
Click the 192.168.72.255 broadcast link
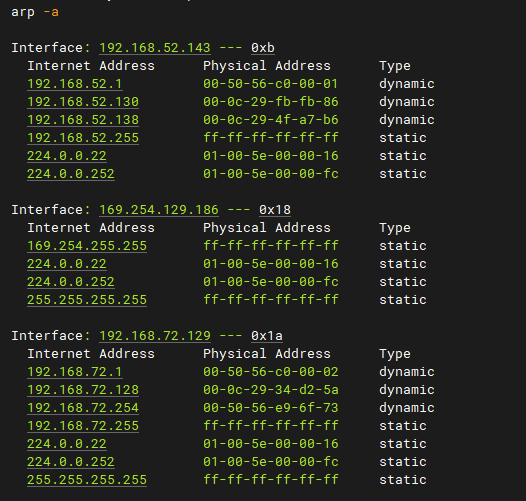pos(83,426)
